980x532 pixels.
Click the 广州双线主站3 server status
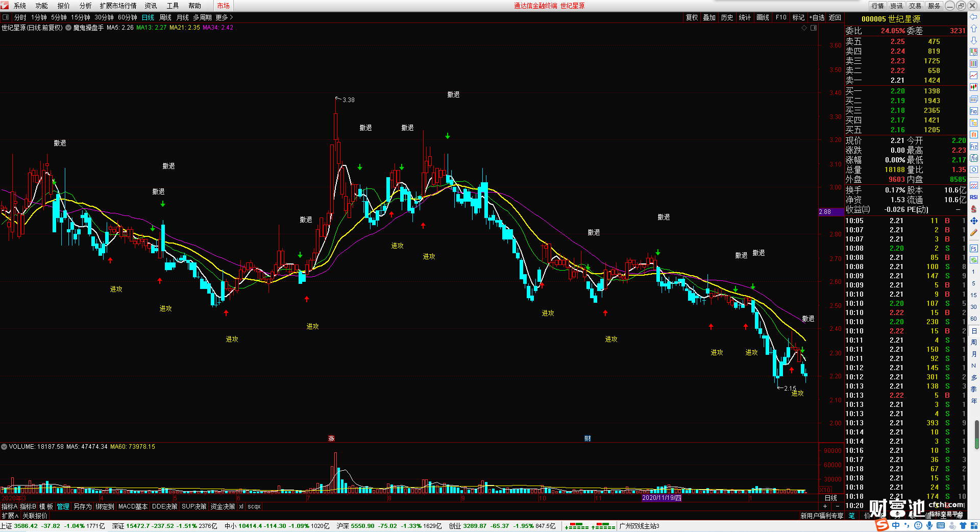click(x=639, y=526)
